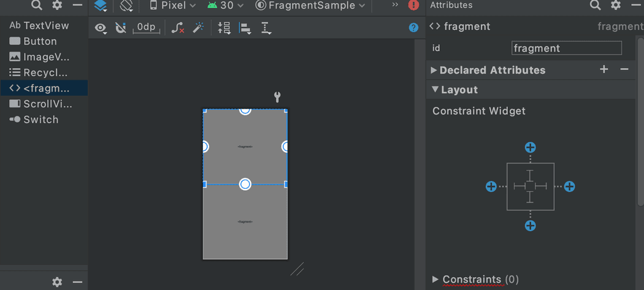Viewport: 644px width, 290px height.
Task: Open the pack widgets icon
Action: click(224, 28)
